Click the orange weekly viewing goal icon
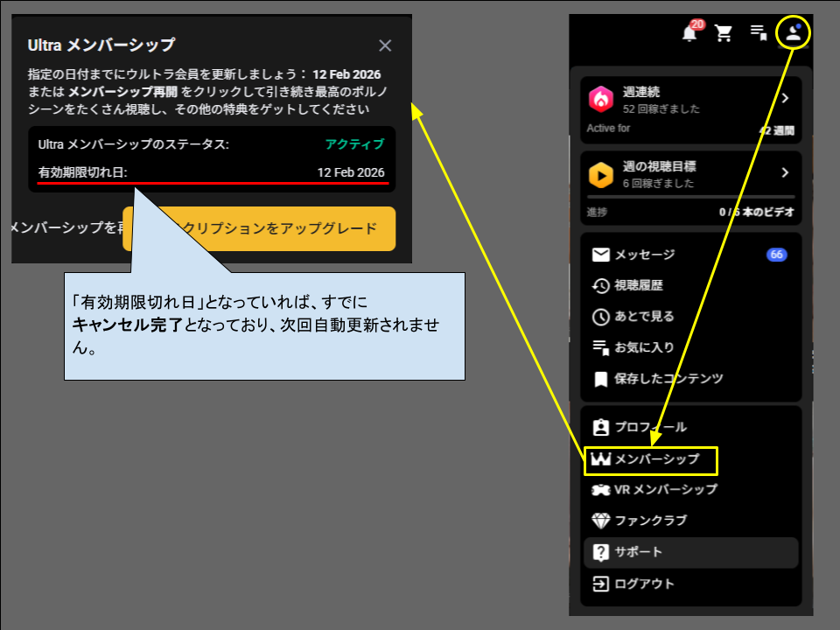The height and width of the screenshot is (630, 840). 601,175
